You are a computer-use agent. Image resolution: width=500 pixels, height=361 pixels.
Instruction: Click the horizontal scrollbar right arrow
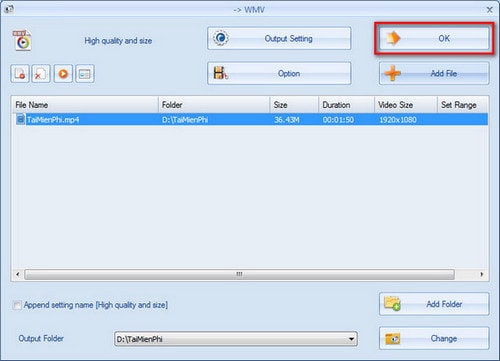click(482, 274)
